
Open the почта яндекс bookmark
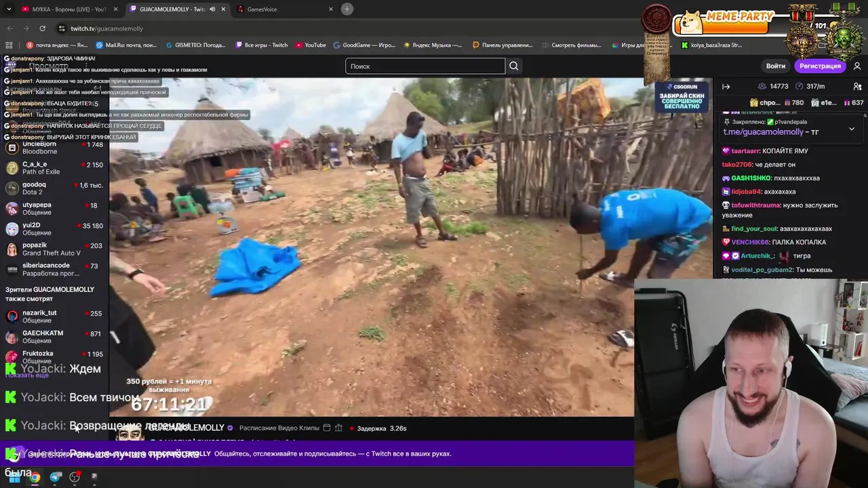[x=57, y=45]
